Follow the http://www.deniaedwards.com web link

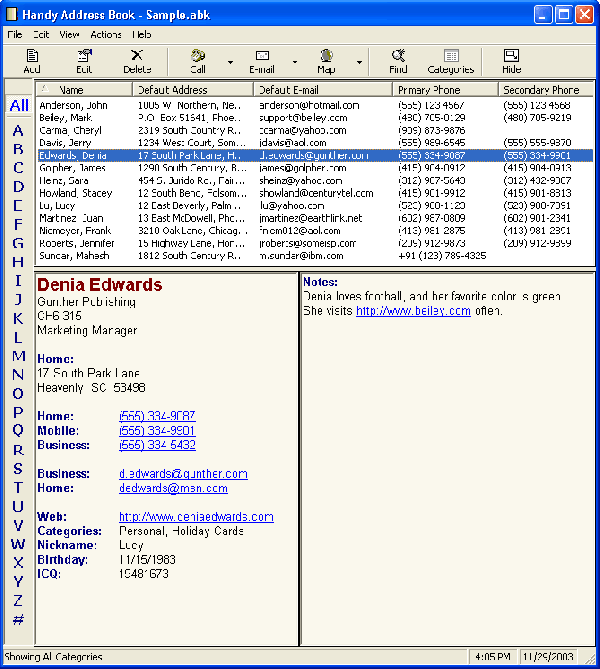click(x=196, y=517)
